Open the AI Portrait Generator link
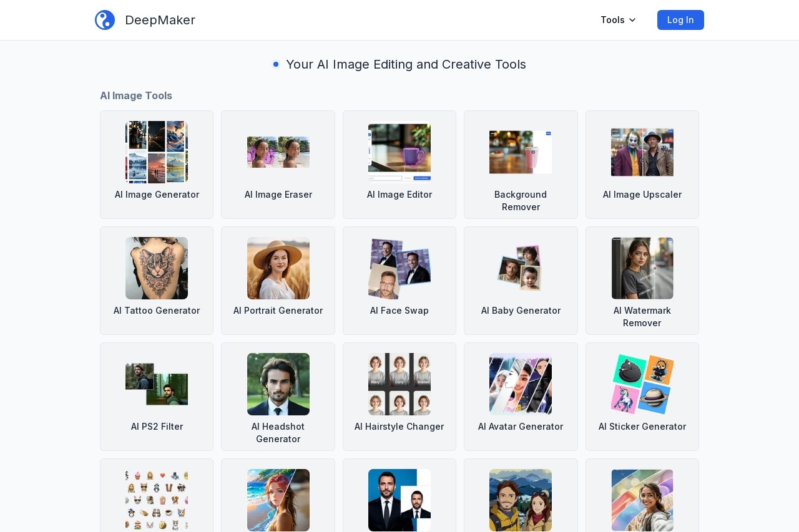Viewport: 799px width, 532px height. point(278,281)
